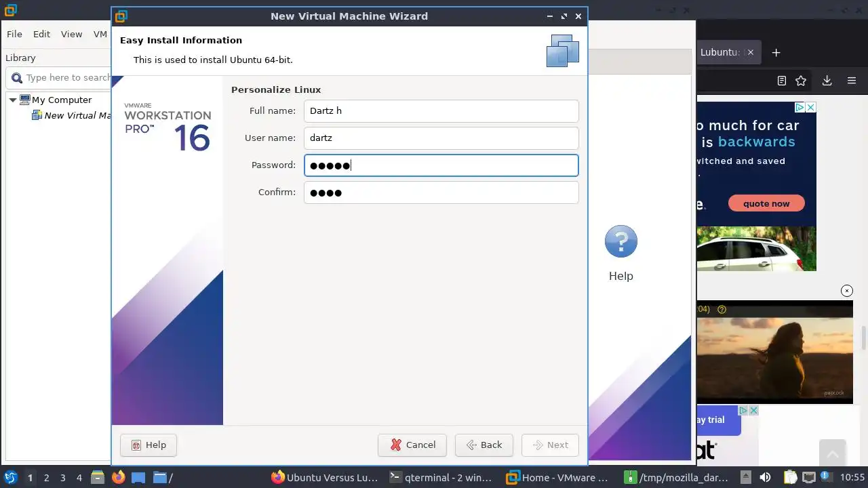Launch Firefox from the quick launch panel
Image resolution: width=868 pixels, height=488 pixels.
[x=118, y=478]
